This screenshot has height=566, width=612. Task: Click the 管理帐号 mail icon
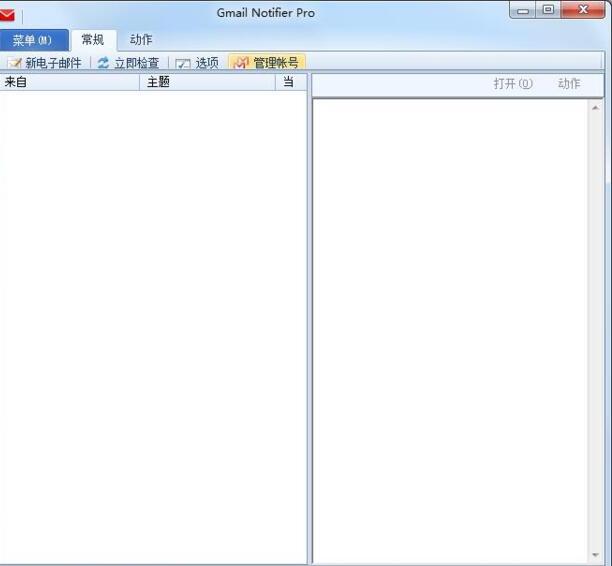tap(241, 62)
